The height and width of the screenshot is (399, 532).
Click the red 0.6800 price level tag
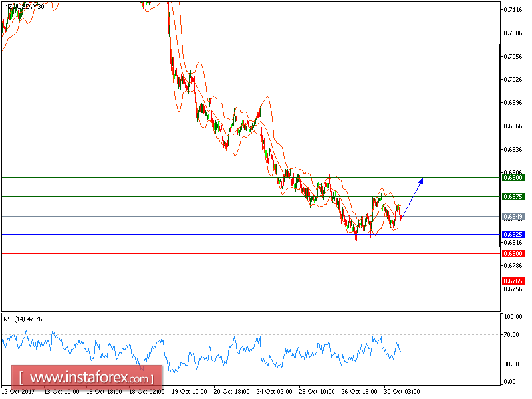click(x=513, y=255)
